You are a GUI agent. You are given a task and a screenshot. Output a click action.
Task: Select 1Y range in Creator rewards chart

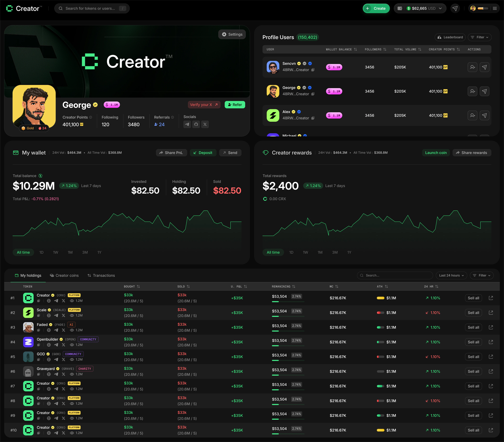(x=349, y=252)
